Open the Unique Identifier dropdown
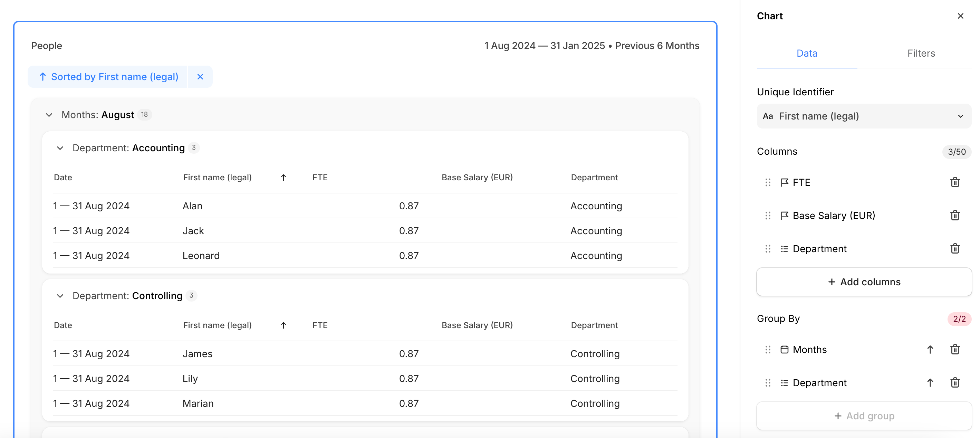 click(x=864, y=116)
